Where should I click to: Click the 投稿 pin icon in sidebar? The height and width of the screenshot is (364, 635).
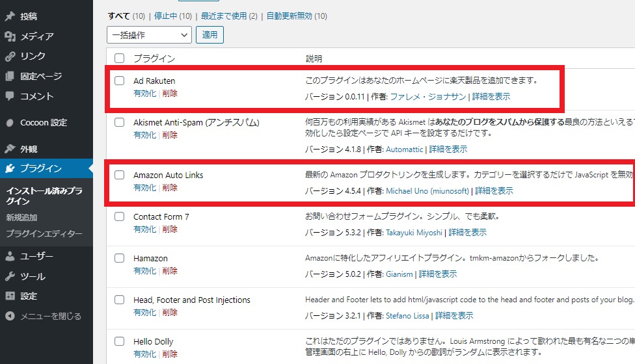coord(10,16)
